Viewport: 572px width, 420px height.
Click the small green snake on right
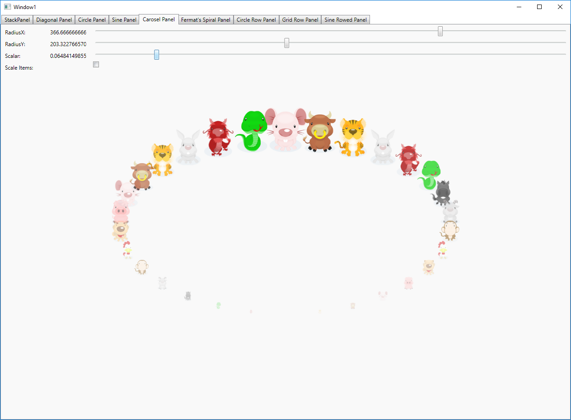(x=430, y=175)
